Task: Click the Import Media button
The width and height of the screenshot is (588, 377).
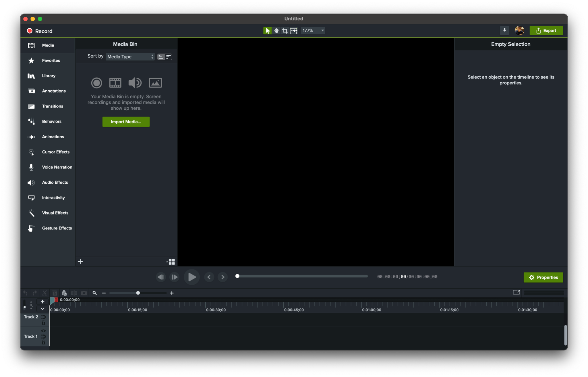Action: tap(126, 122)
